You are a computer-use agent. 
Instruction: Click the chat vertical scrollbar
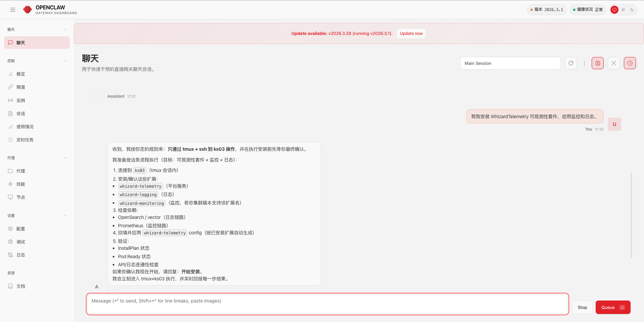[x=631, y=215]
